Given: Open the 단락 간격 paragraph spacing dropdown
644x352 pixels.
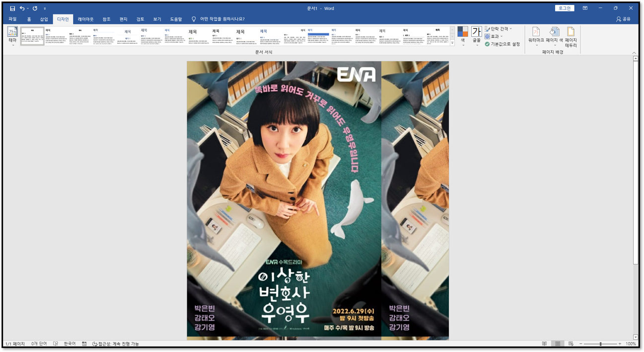Looking at the screenshot, I should pyautogui.click(x=499, y=29).
